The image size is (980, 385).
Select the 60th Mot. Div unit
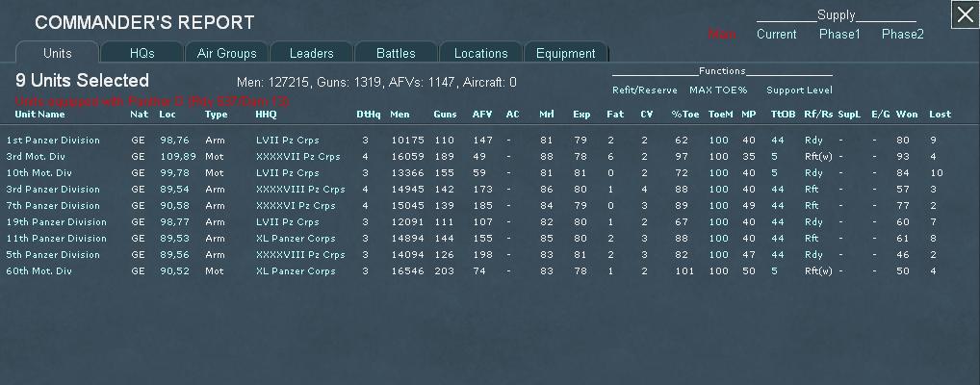tap(39, 271)
